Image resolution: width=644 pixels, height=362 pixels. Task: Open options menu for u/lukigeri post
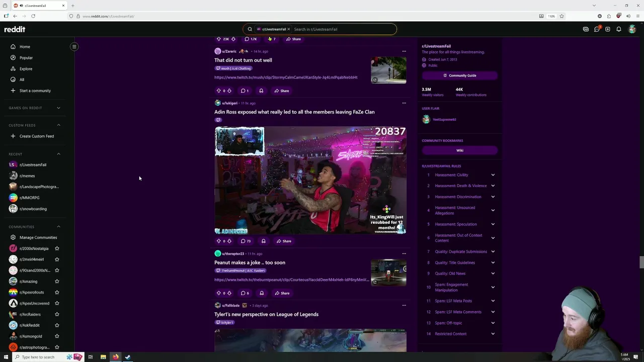coord(404,103)
